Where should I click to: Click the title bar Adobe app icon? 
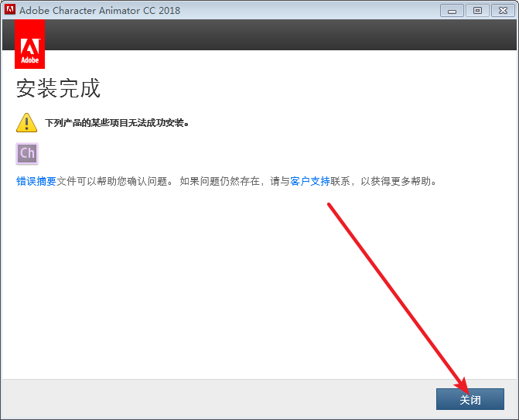click(x=10, y=9)
